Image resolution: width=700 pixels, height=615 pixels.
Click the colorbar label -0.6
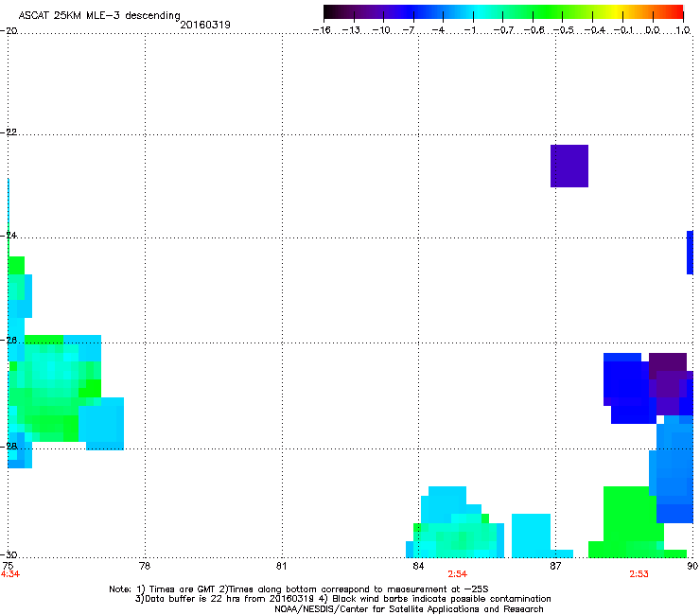click(534, 30)
